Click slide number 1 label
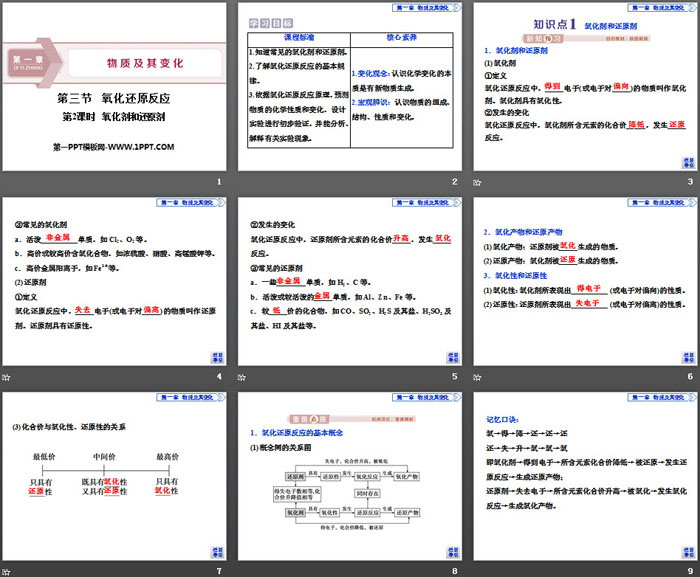Screen dimensions: 700x577 219,182
